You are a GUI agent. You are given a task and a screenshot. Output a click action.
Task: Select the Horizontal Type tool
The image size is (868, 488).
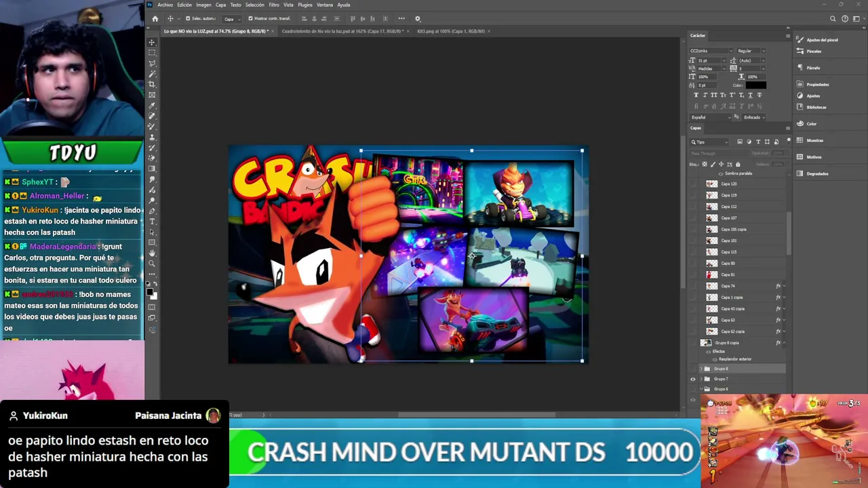pos(152,222)
